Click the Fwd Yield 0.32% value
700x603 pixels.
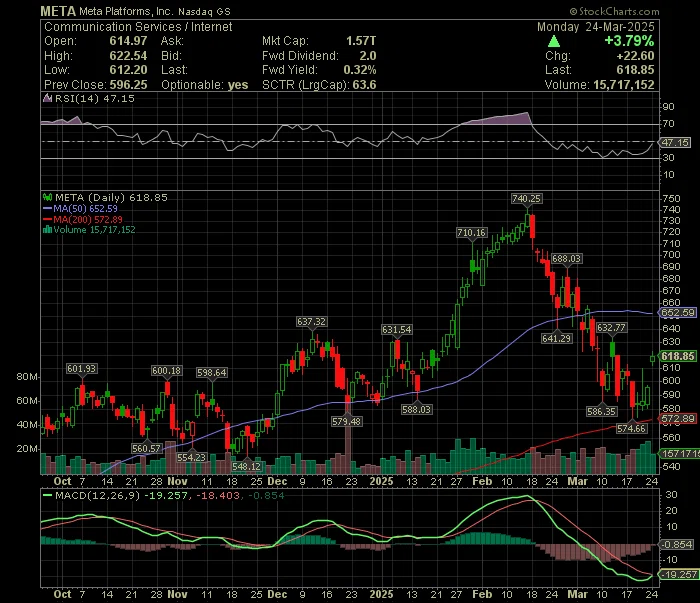click(x=360, y=70)
